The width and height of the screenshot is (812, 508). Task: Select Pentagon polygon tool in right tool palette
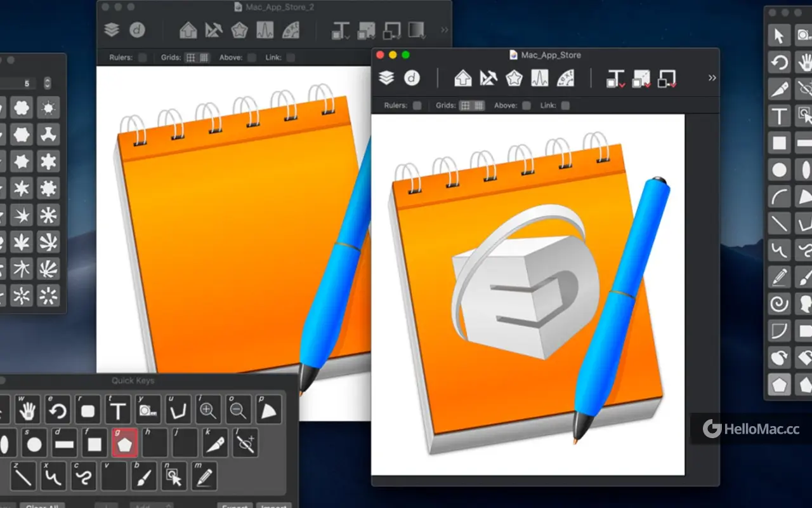(x=780, y=384)
